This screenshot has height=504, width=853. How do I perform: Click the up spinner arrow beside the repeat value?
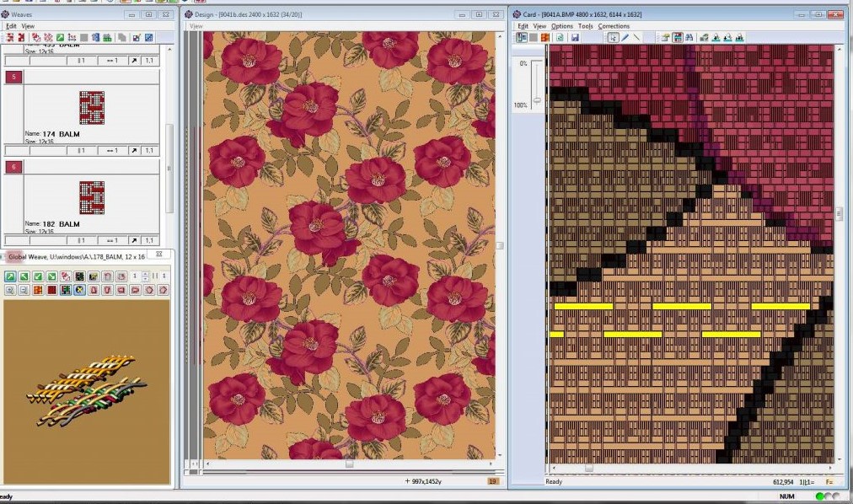click(143, 273)
